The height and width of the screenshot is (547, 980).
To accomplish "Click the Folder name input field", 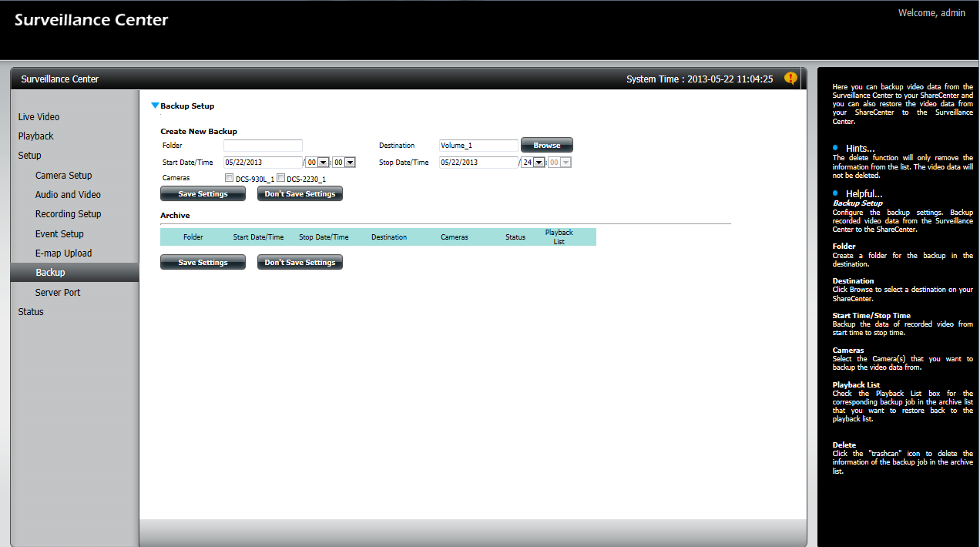I will tap(263, 146).
